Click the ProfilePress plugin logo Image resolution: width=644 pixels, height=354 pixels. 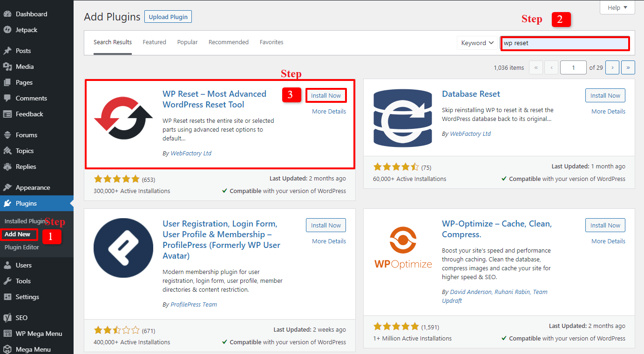(123, 247)
